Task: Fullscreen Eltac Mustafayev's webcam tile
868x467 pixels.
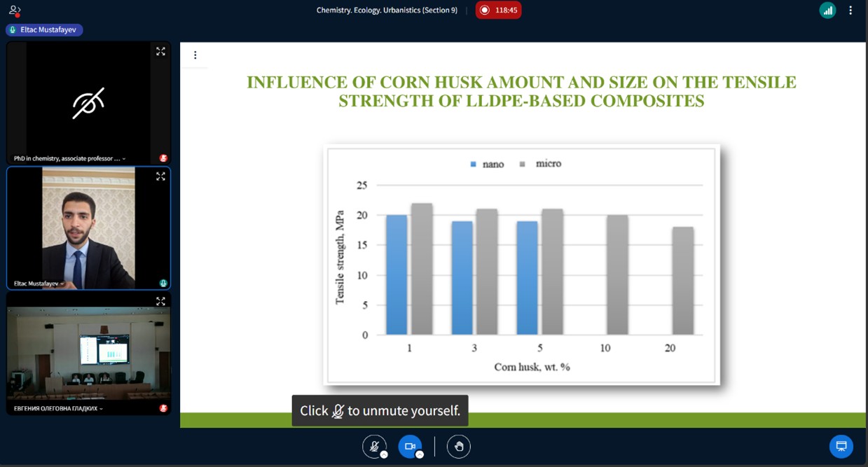Action: pyautogui.click(x=160, y=176)
